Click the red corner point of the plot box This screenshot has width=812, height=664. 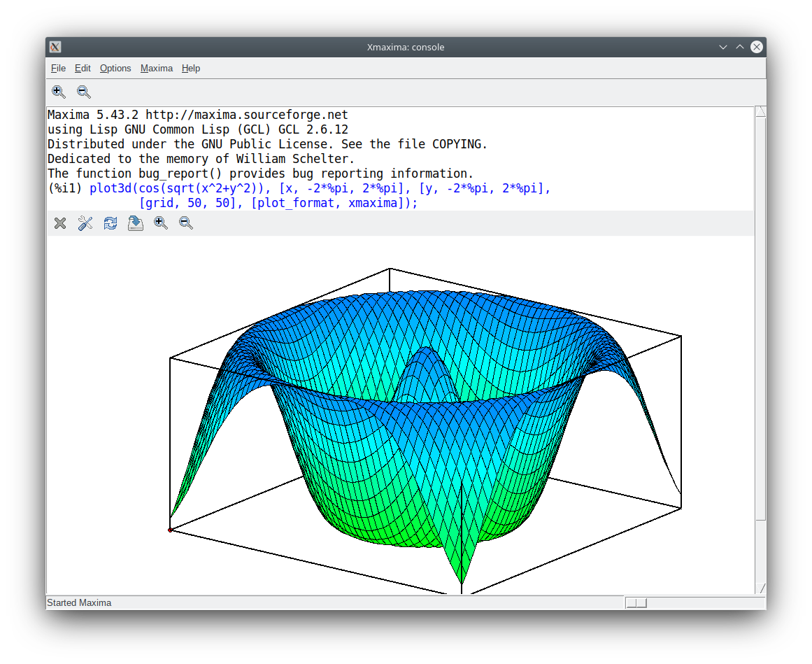coord(170,530)
